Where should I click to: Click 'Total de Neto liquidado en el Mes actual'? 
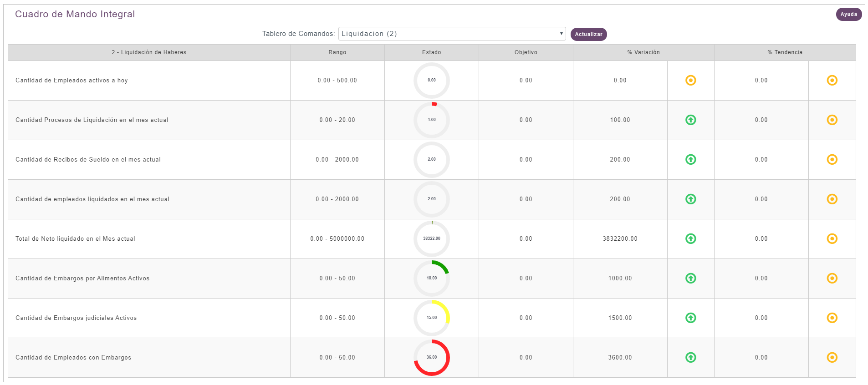pyautogui.click(x=75, y=239)
